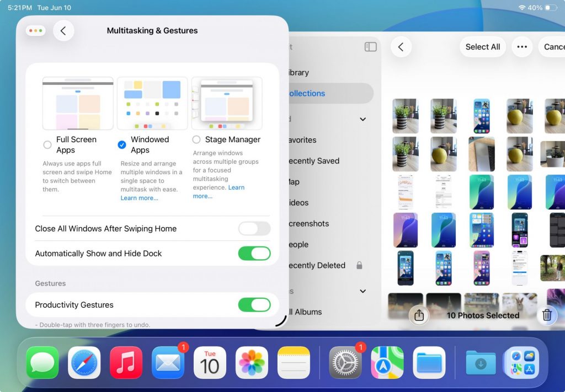Enable Close All Windows After Swiping Home
The height and width of the screenshot is (392, 565).
(254, 228)
